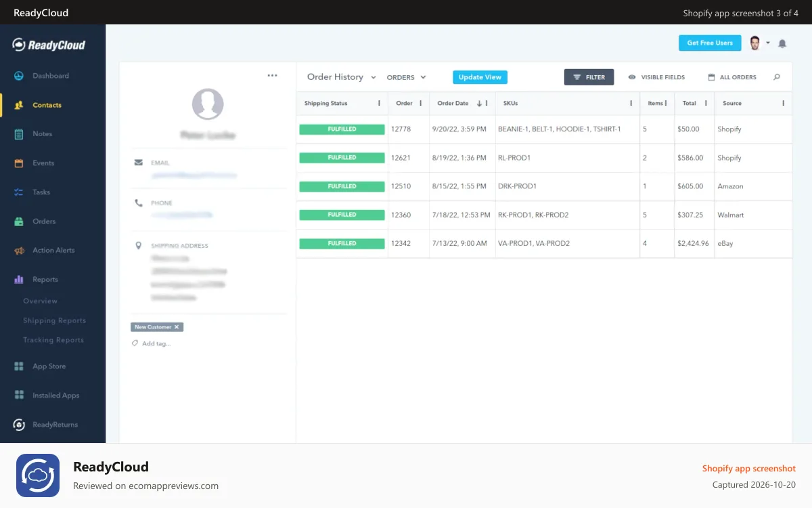This screenshot has height=508, width=812.
Task: Click the Contacts people icon
Action: coord(19,105)
